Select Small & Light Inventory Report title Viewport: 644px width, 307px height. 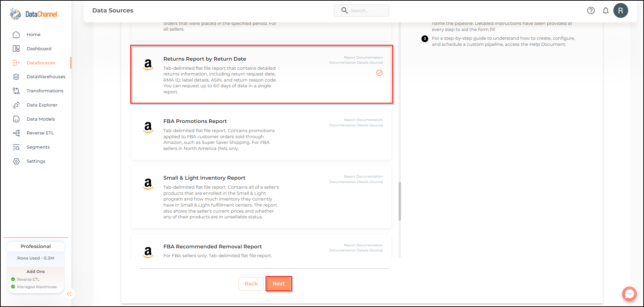204,178
